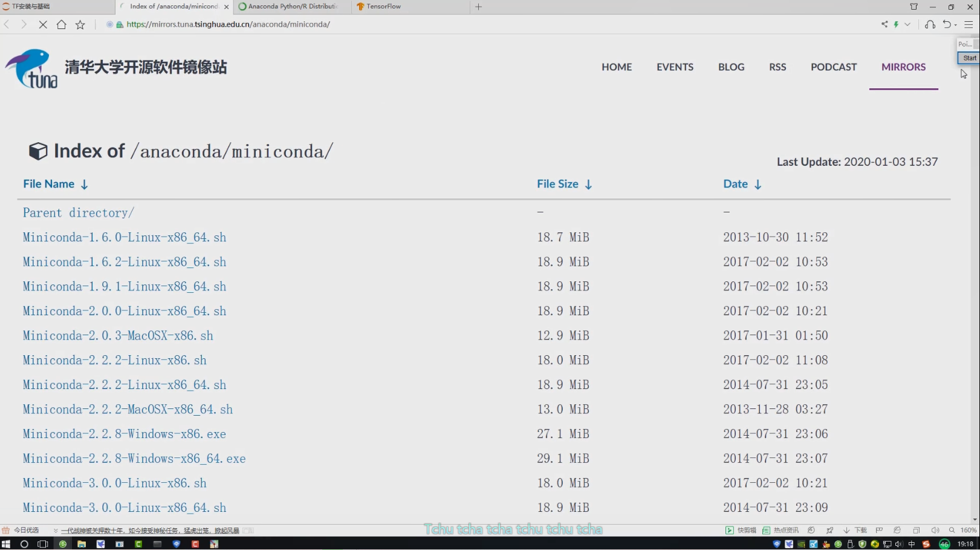Screen dimensions: 980x550
Task: Open the RSS navigation link
Action: (777, 67)
